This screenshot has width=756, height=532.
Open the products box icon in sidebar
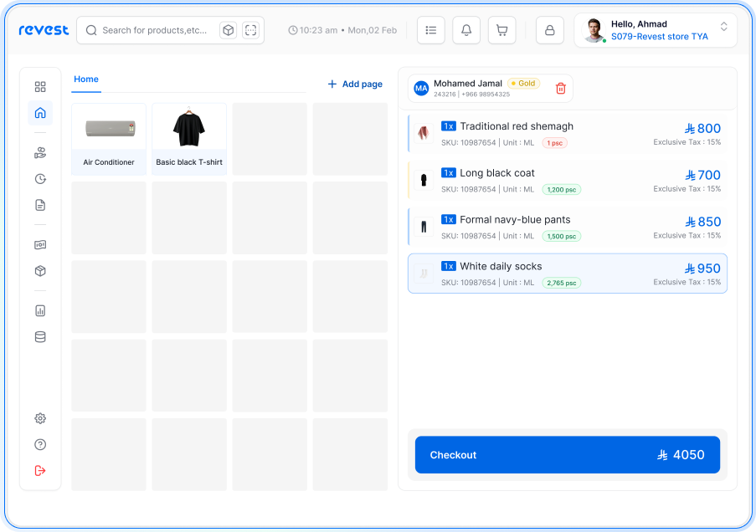tap(40, 271)
